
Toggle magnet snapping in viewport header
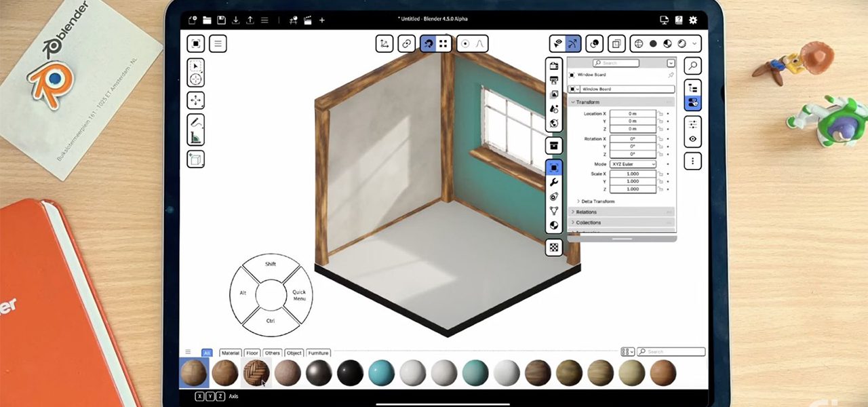[428, 43]
